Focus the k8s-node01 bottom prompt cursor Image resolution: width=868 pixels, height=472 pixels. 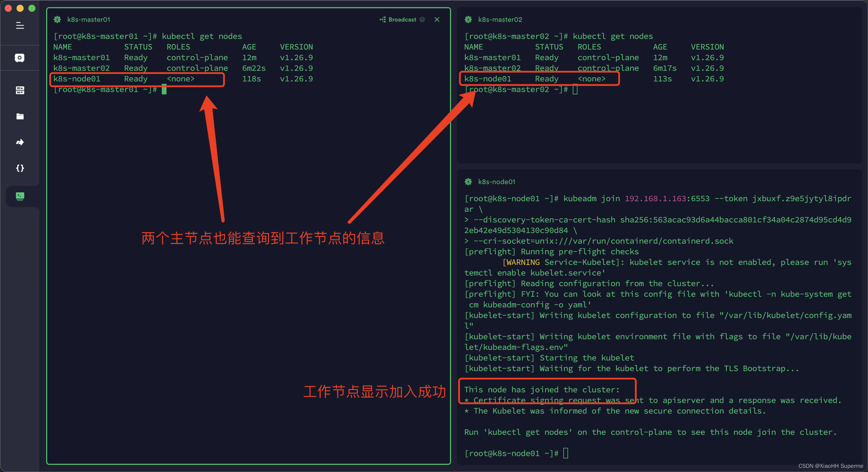(565, 453)
